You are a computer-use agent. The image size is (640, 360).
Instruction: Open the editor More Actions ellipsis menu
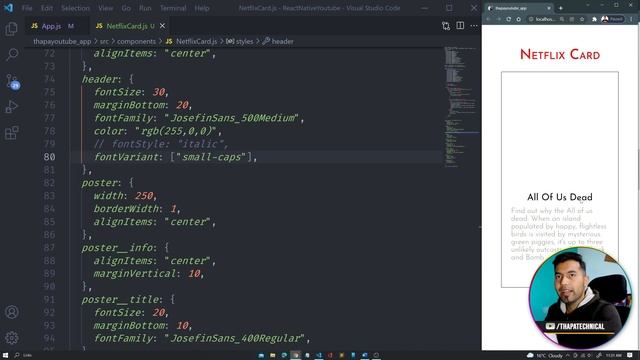coord(473,26)
